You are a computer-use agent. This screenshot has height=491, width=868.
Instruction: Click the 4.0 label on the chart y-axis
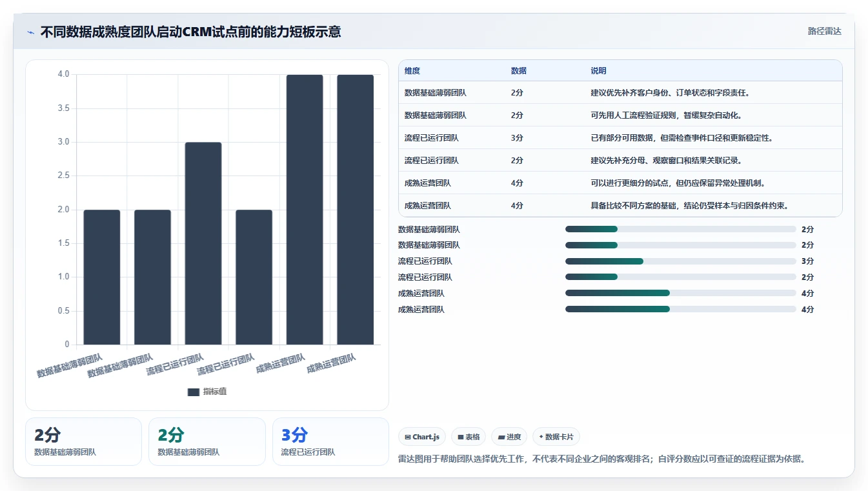pos(63,74)
